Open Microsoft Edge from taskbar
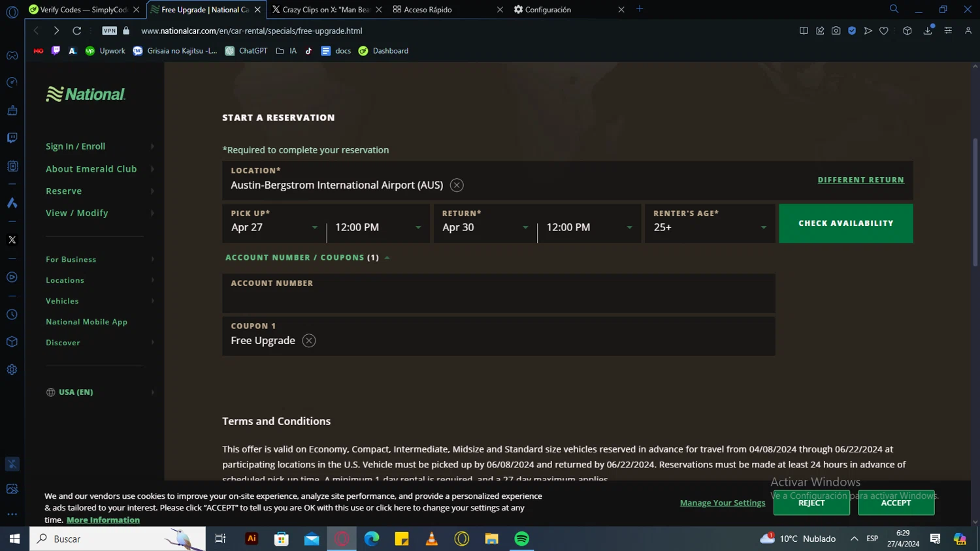The width and height of the screenshot is (980, 551). [x=372, y=539]
